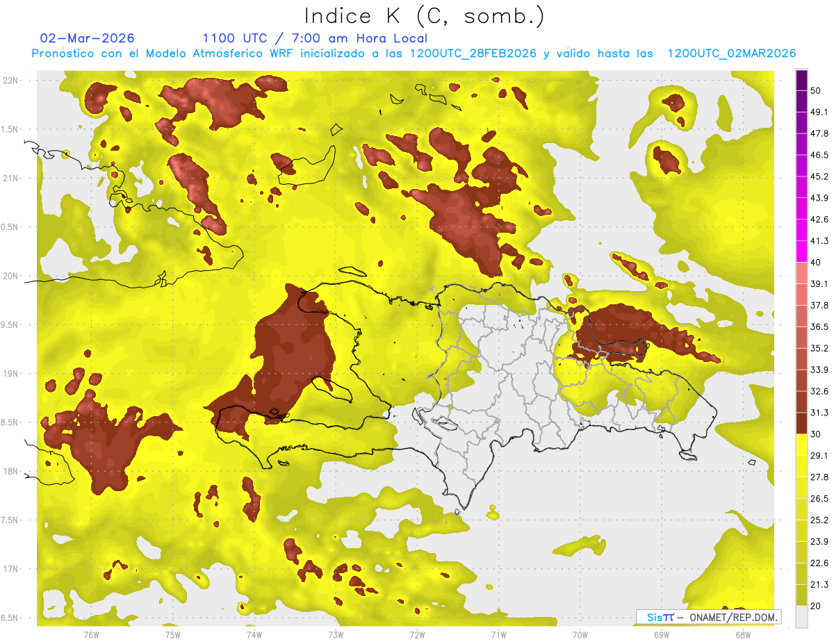Click the legend value '32.6'
The height and width of the screenshot is (644, 834).
coord(819,392)
